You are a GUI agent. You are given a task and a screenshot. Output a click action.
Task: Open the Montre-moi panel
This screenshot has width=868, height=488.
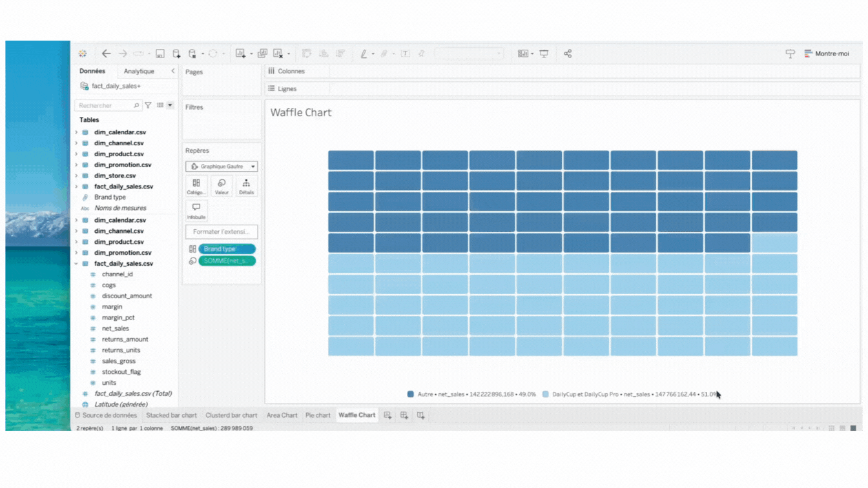coord(827,54)
